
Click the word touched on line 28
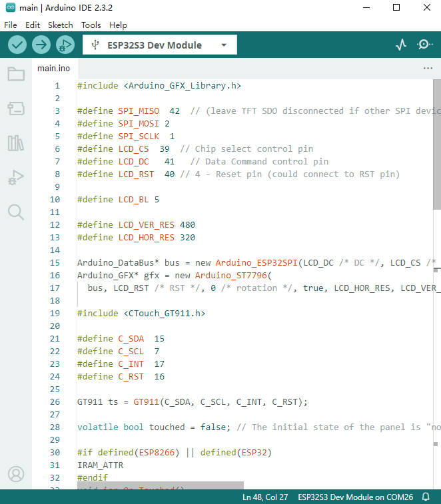click(x=167, y=427)
